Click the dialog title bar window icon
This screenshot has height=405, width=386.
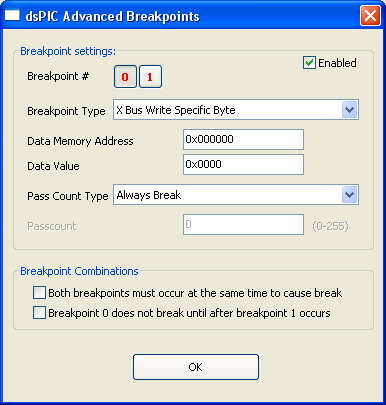(12, 15)
